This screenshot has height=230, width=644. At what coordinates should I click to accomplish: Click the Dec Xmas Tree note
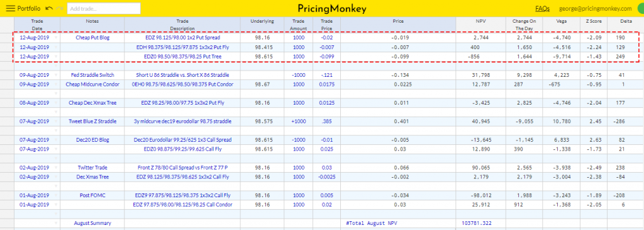point(92,177)
